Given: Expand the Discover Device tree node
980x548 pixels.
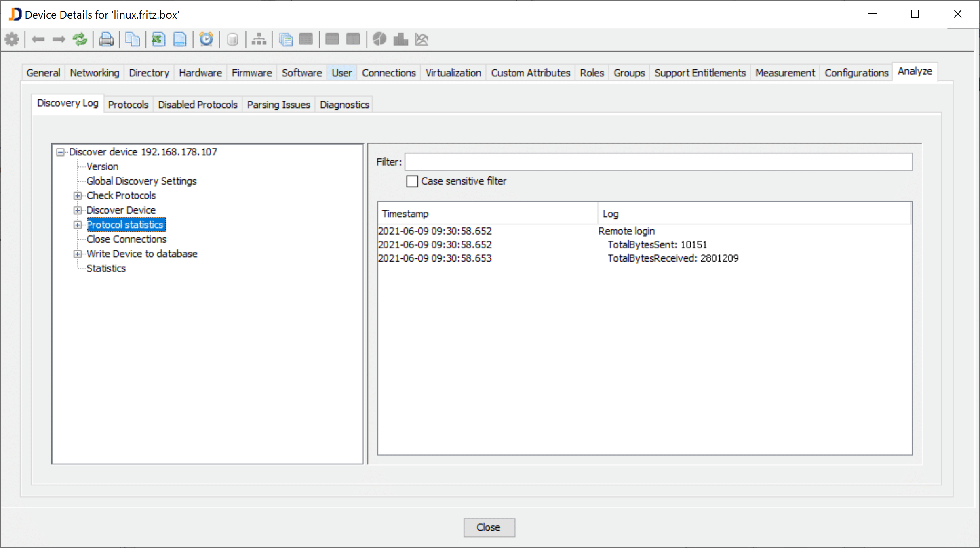Looking at the screenshot, I should coord(78,210).
